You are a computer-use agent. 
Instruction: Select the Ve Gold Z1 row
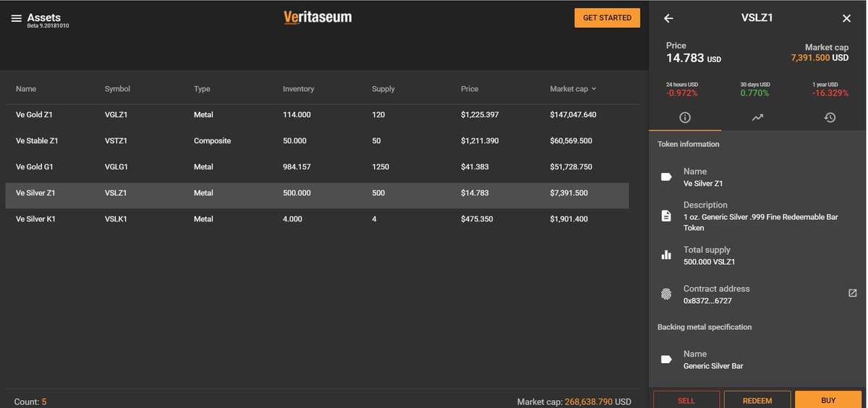(x=317, y=114)
